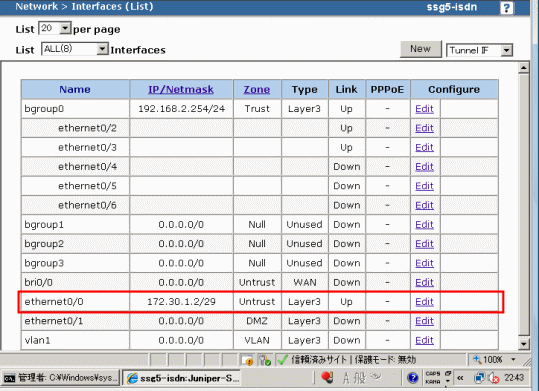Switch to the ssg5-isdn Juniper browser window
539x391 pixels.
(x=182, y=378)
